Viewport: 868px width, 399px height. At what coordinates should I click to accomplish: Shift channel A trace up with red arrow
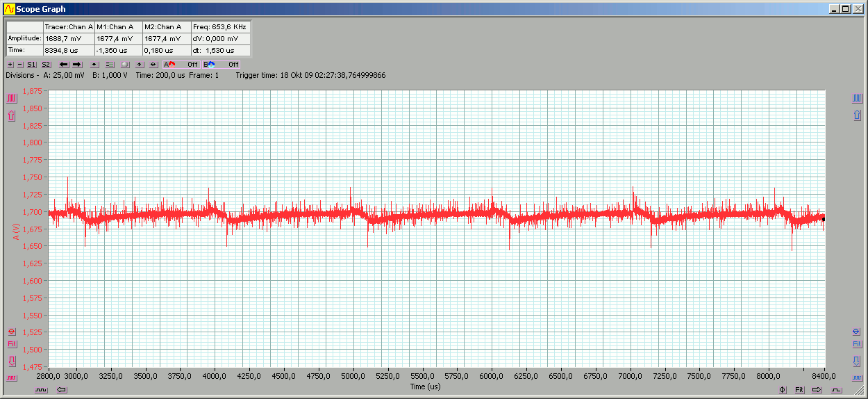[11, 115]
